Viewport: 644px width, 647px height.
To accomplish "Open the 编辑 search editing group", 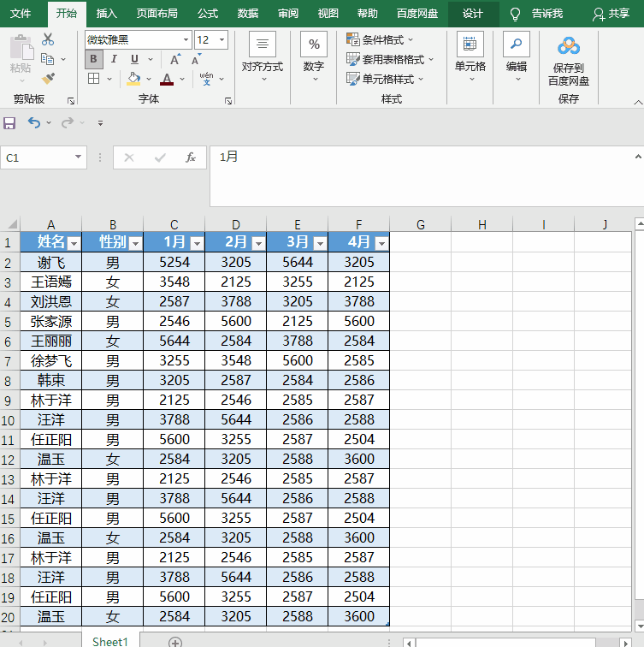I will click(517, 56).
